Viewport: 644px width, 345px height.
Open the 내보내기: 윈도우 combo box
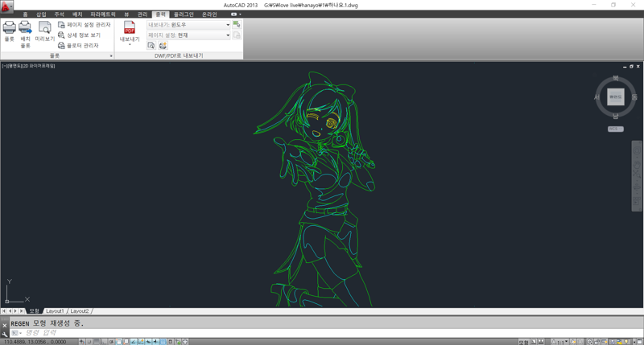tap(188, 25)
